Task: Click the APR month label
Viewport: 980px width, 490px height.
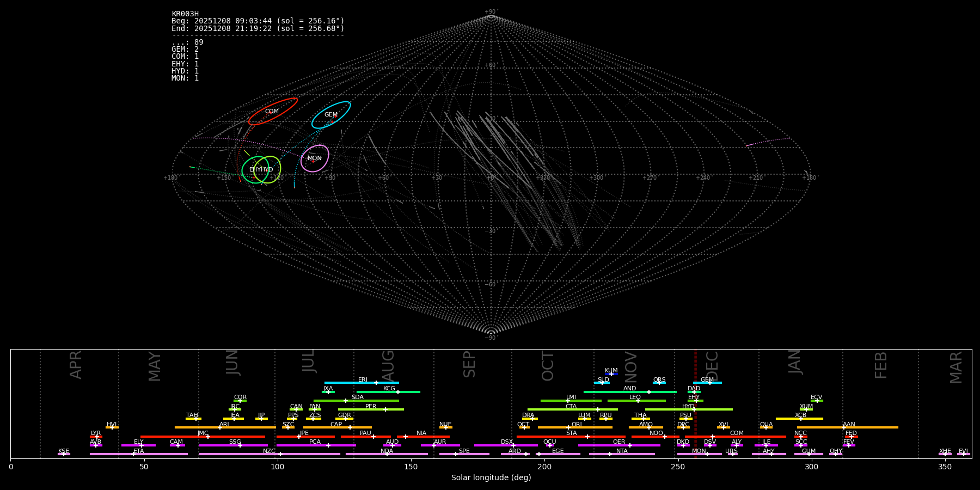Action: click(x=76, y=365)
